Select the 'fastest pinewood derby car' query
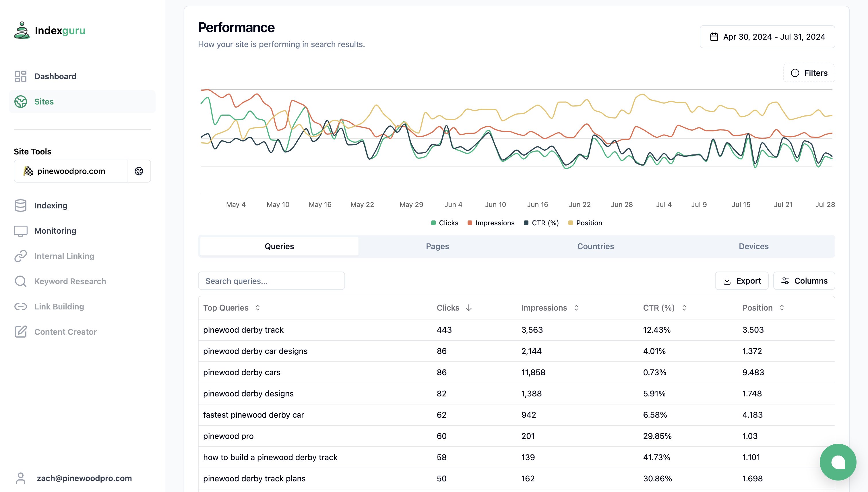 [x=516, y=415]
